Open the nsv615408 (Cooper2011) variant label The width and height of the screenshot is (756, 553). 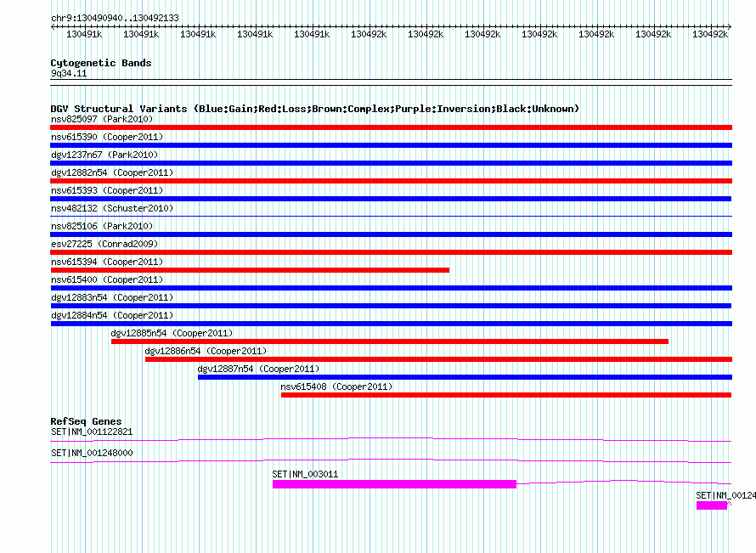pos(336,387)
